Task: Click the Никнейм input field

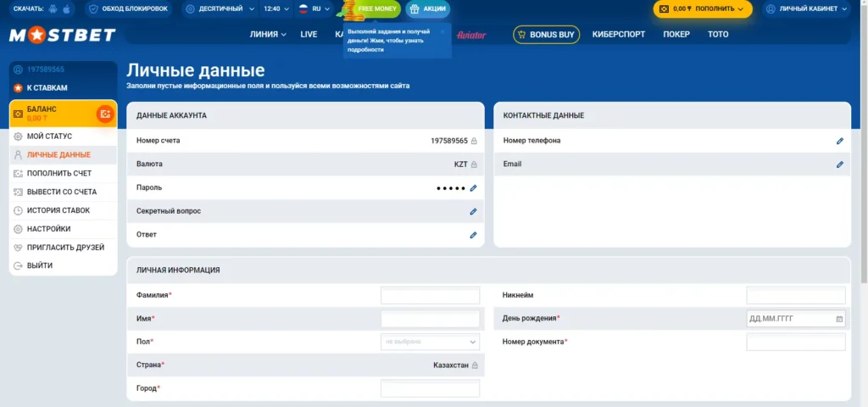Action: click(796, 296)
